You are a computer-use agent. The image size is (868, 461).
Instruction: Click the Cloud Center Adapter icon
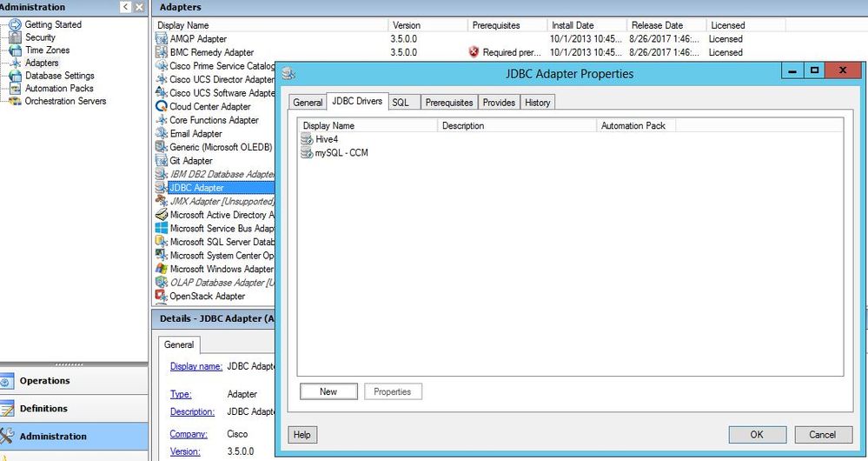161,106
